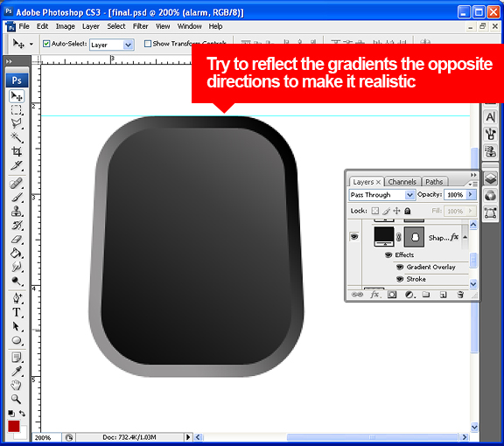
Task: Select the Crop tool
Action: coord(17,151)
